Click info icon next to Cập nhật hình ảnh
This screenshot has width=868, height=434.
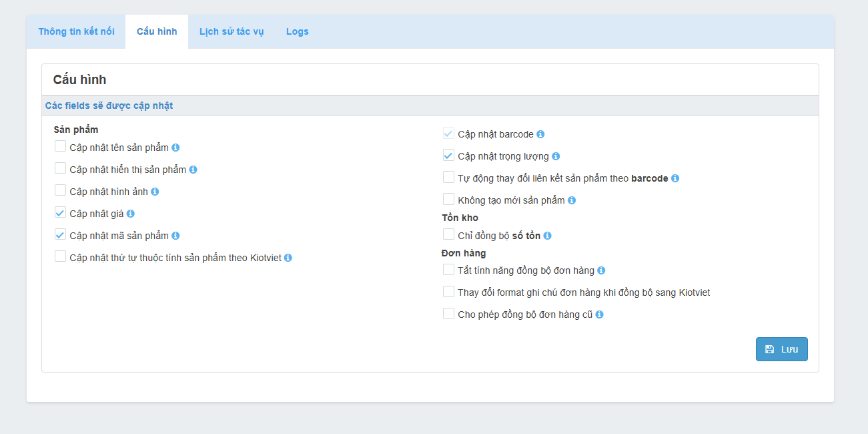click(155, 192)
